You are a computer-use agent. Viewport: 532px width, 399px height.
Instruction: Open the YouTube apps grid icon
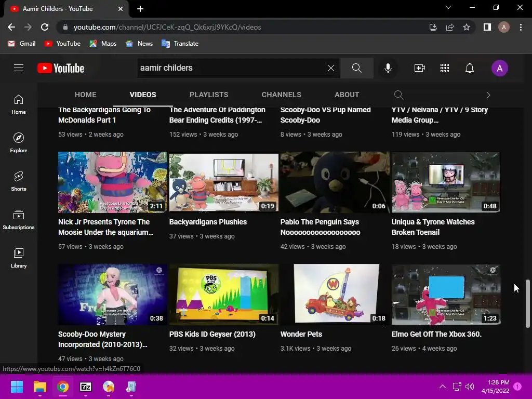[445, 68]
